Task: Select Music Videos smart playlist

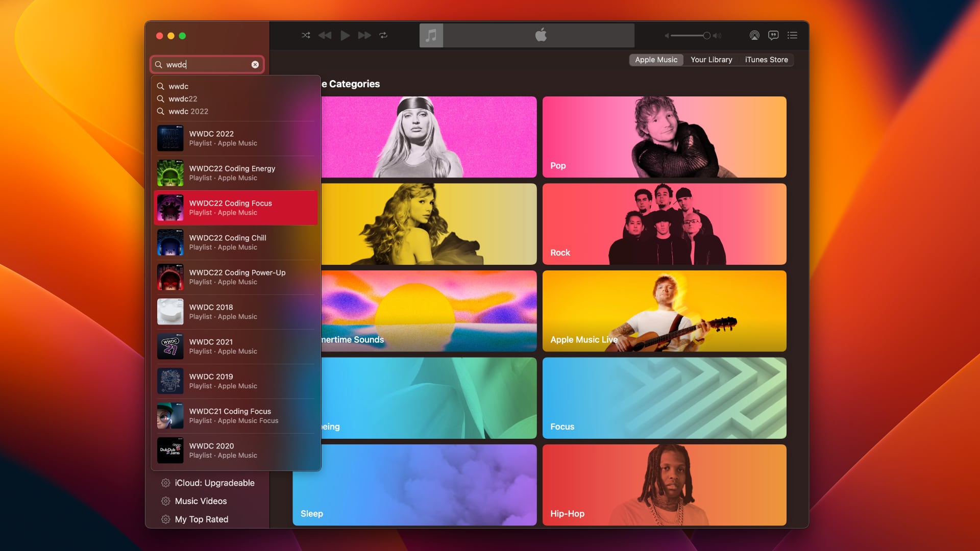Action: pos(208,501)
